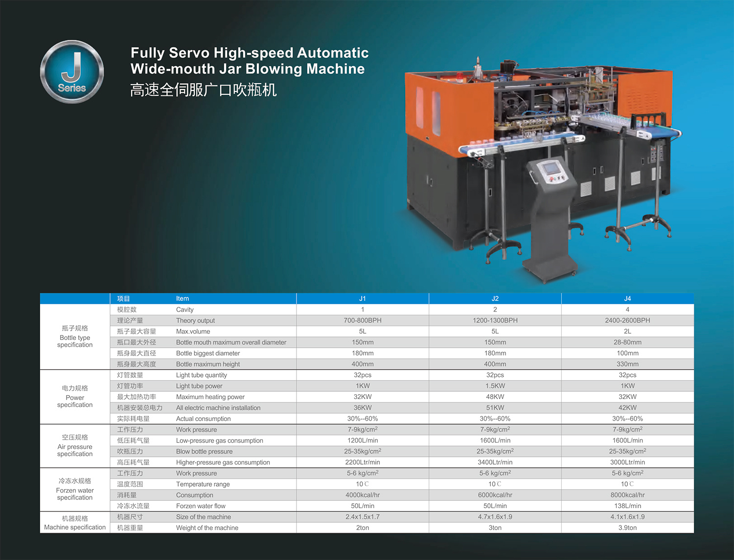734x560 pixels.
Task: Click the '138L/min' value
Action: tap(627, 506)
